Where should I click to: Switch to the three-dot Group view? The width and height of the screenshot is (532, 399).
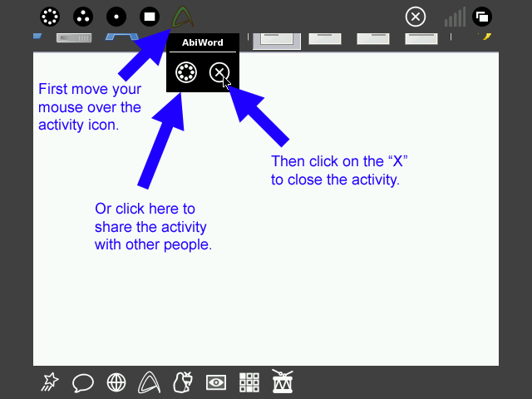pos(83,16)
